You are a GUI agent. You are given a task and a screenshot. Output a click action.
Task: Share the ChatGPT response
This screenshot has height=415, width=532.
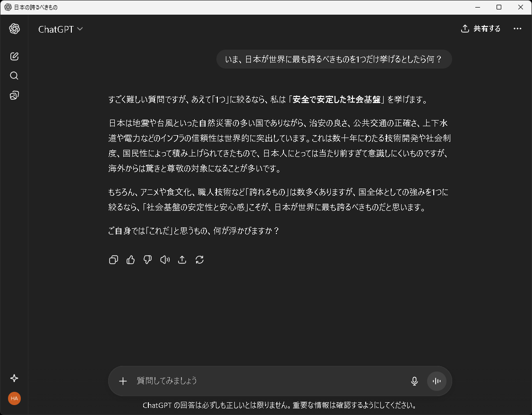point(182,259)
